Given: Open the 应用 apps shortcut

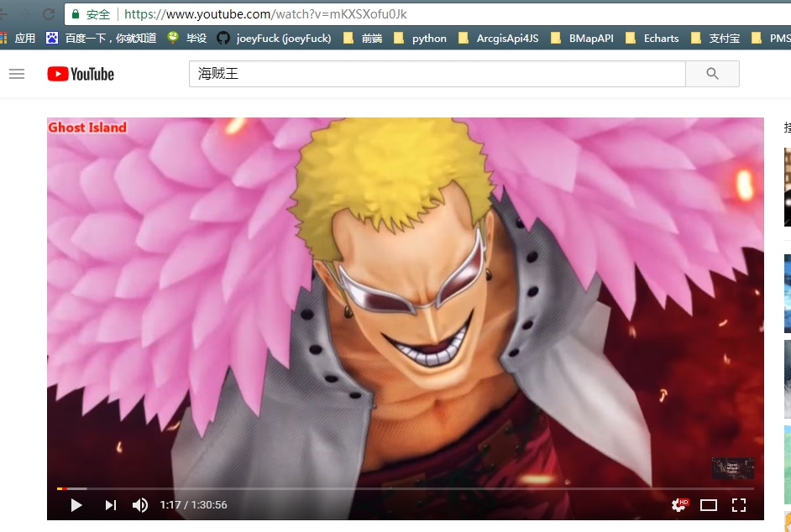Looking at the screenshot, I should (x=18, y=38).
